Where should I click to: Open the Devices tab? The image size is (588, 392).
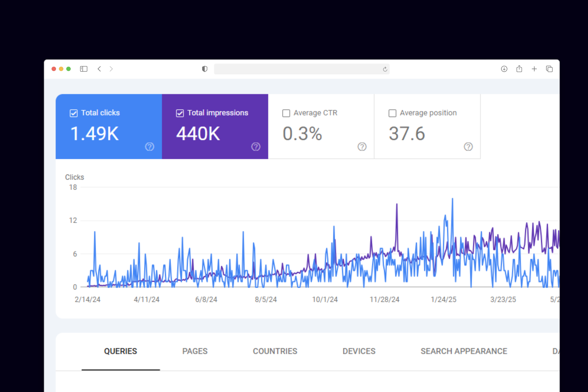(x=359, y=351)
